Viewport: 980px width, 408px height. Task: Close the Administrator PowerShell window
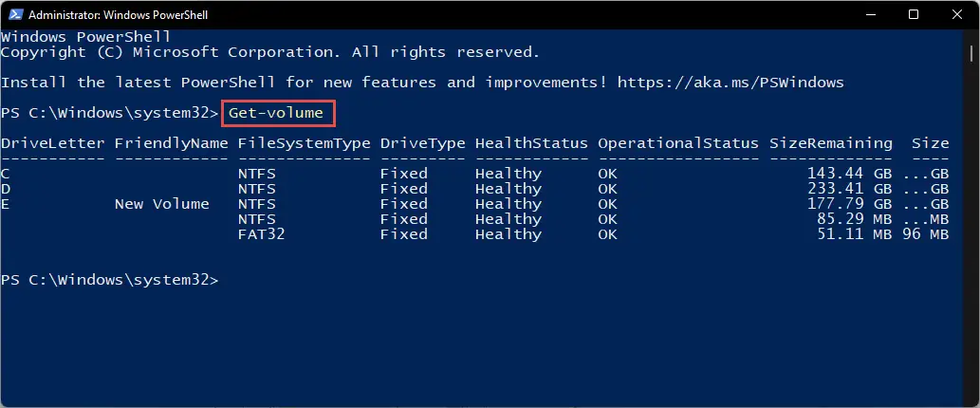point(957,14)
